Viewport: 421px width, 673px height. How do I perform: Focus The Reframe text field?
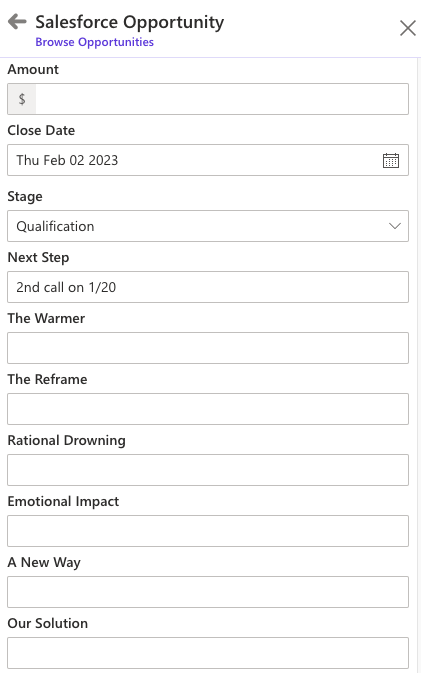(x=208, y=409)
